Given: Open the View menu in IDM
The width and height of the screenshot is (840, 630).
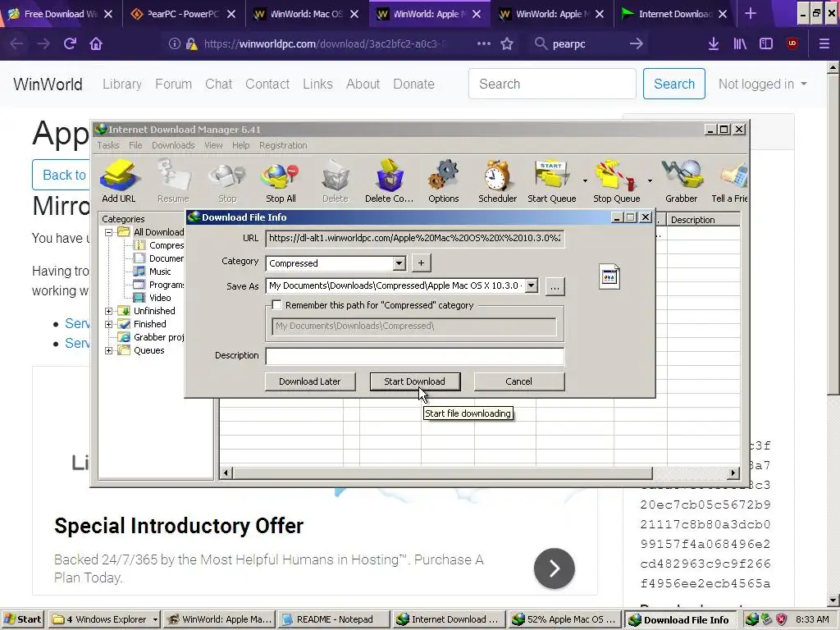Looking at the screenshot, I should [213, 145].
